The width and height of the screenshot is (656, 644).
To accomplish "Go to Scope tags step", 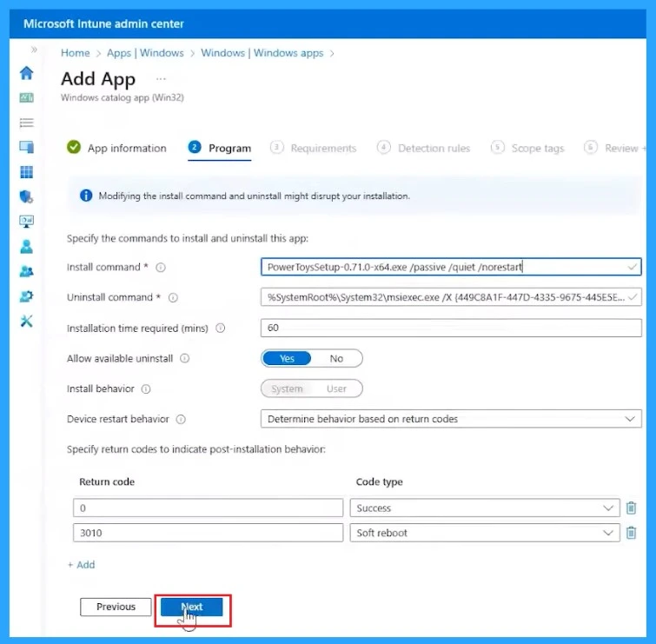I will point(527,148).
